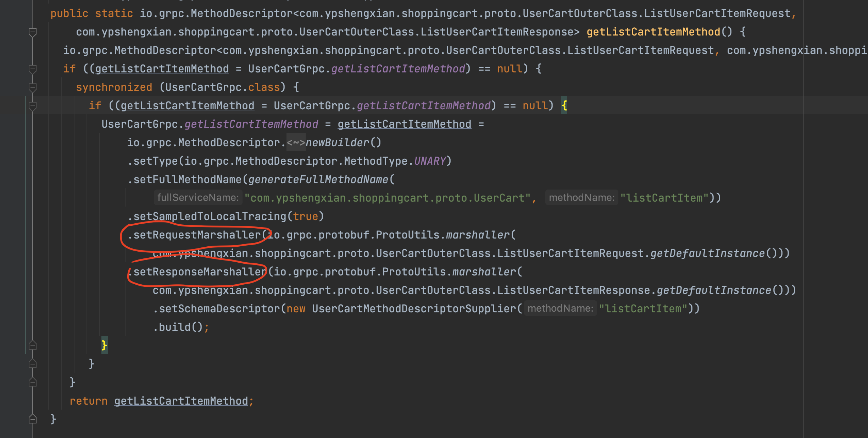Click the fold-end marker directly above return line
Screen dimensions: 868x438
tap(32, 382)
